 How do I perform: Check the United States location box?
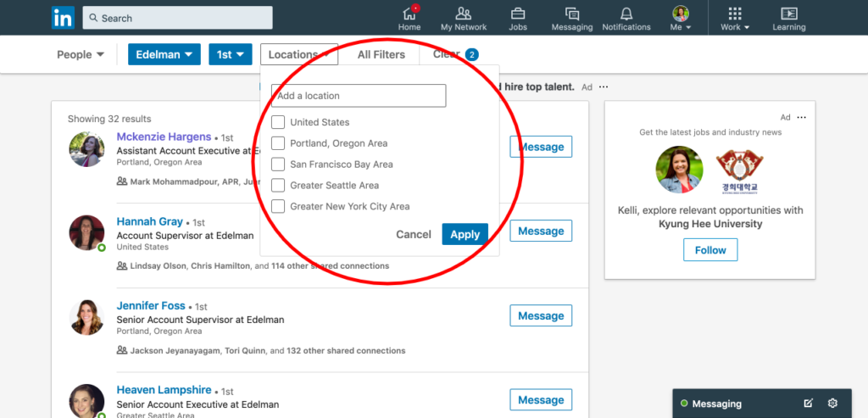coord(278,122)
